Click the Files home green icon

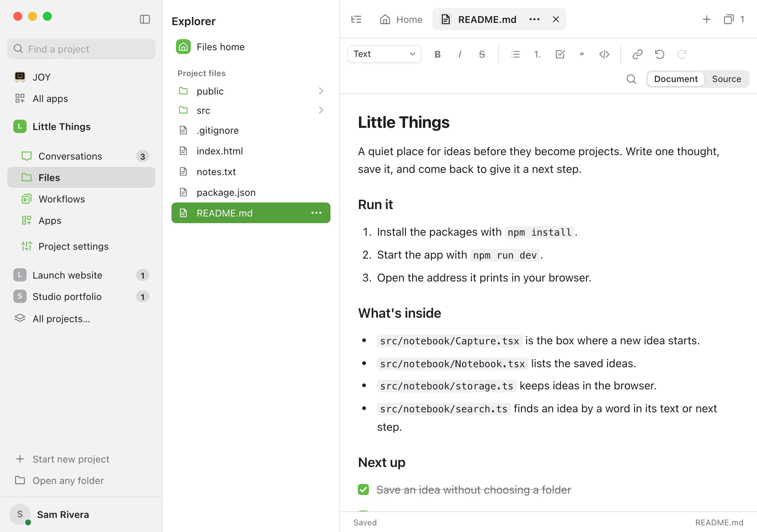[183, 47]
